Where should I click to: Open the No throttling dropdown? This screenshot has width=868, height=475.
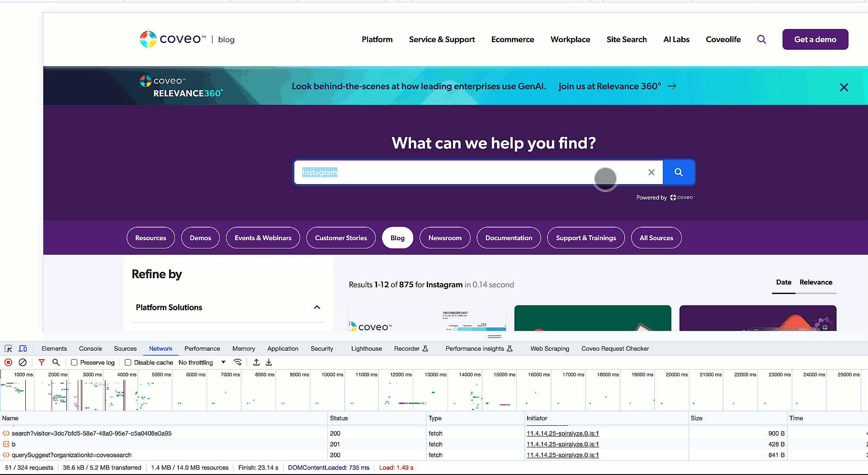click(201, 362)
